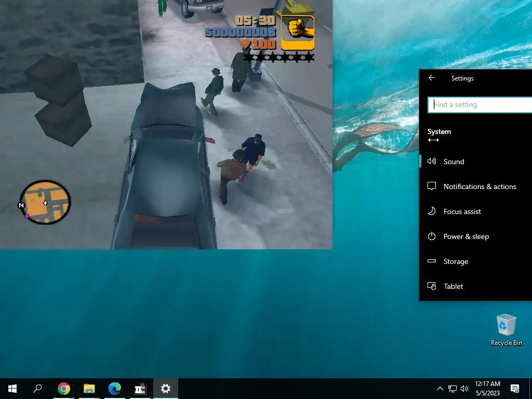Open the Action Center notifications icon

515,389
